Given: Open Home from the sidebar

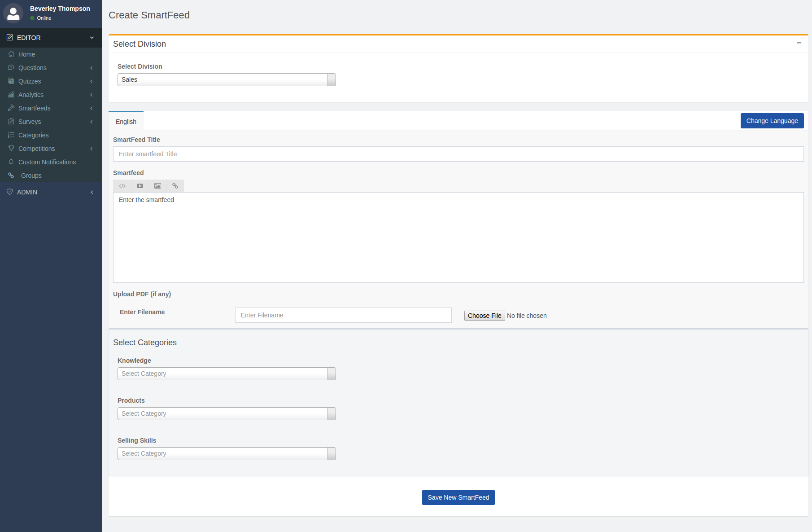Looking at the screenshot, I should 26,54.
